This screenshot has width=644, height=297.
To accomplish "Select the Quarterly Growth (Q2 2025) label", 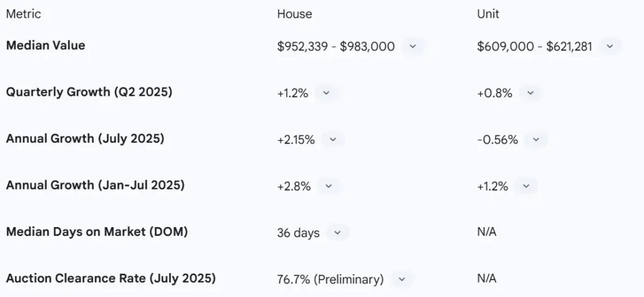I will pos(89,92).
